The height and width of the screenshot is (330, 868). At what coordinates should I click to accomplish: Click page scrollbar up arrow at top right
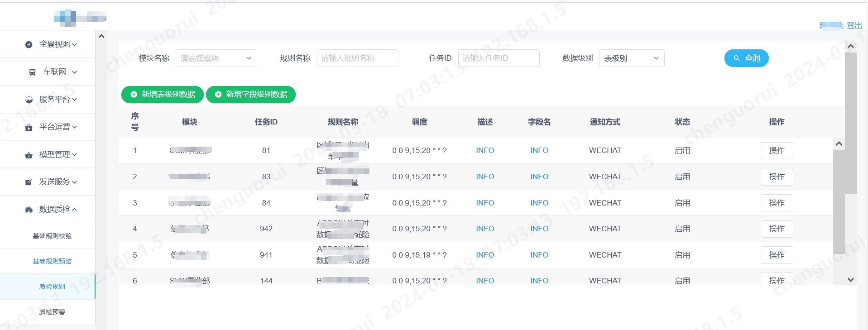coord(851,46)
